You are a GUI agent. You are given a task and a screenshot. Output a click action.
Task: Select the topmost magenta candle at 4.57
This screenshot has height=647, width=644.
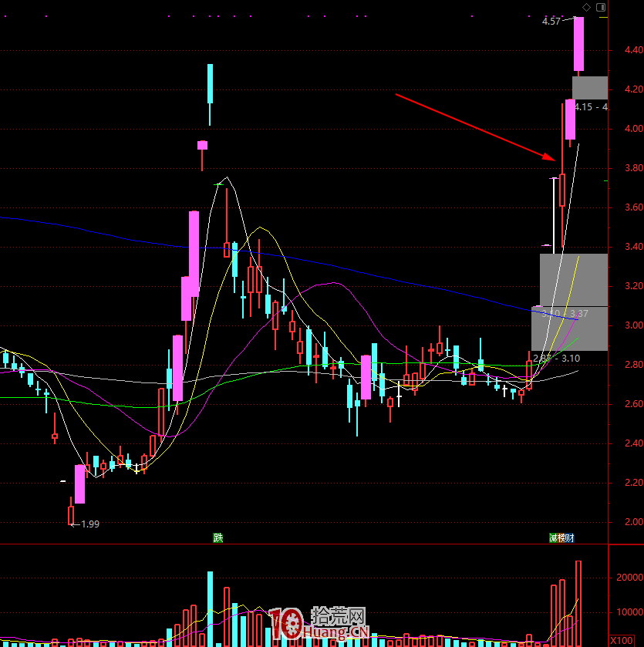point(578,44)
